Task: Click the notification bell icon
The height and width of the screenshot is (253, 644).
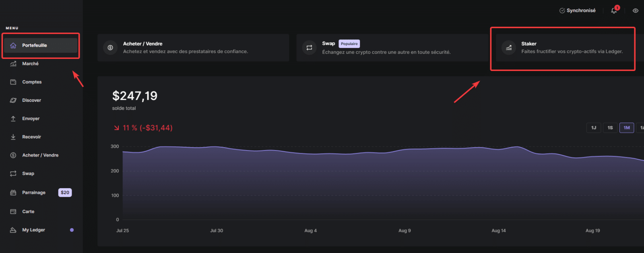Action: coord(614,11)
